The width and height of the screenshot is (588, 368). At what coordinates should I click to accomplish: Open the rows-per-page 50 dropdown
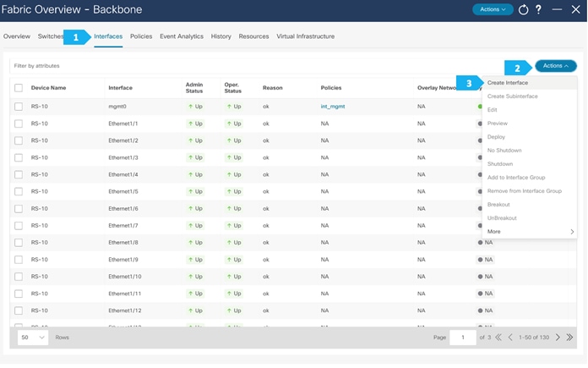(x=33, y=338)
